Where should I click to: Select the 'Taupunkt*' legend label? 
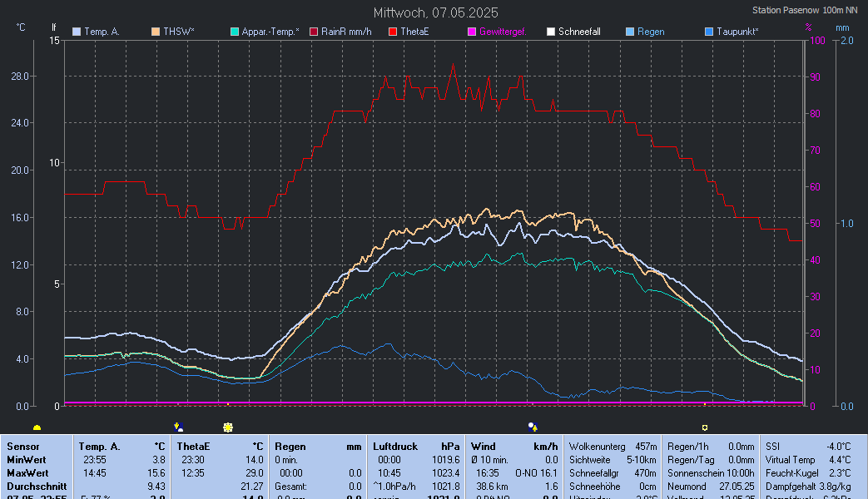737,32
